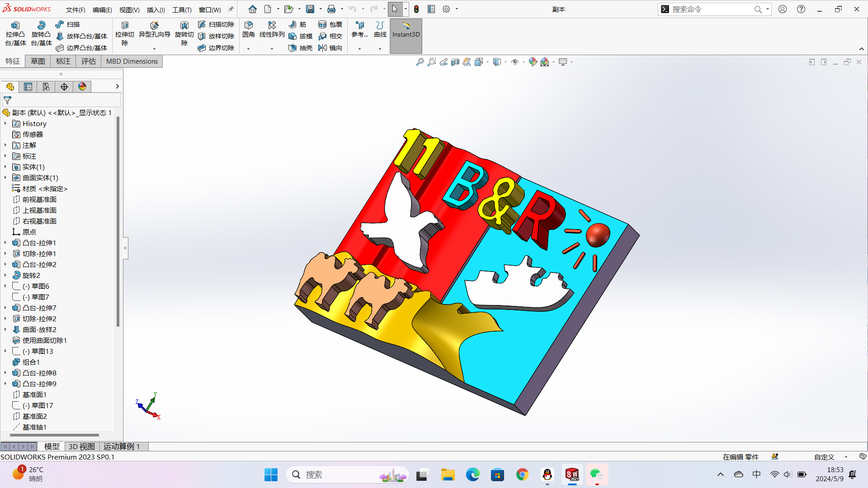Select the Extruded Cut (拉伸切除) tool
Screen dimensions: 868x488
point(125,33)
